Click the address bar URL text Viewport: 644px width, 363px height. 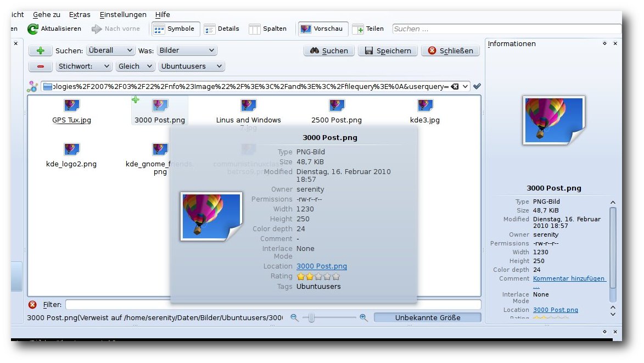coord(250,87)
